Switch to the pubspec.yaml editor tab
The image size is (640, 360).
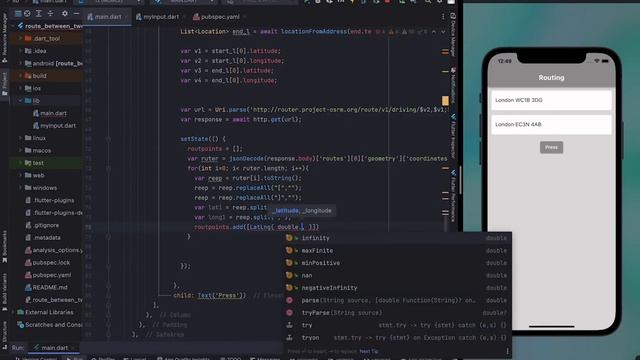pos(219,17)
